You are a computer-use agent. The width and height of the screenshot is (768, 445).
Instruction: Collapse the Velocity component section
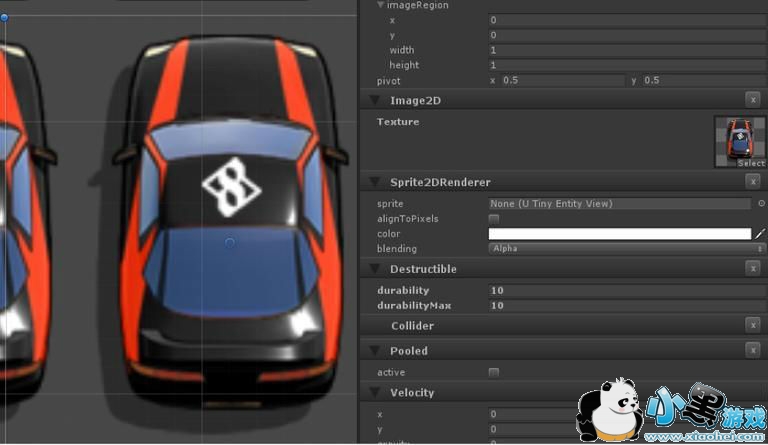[375, 393]
